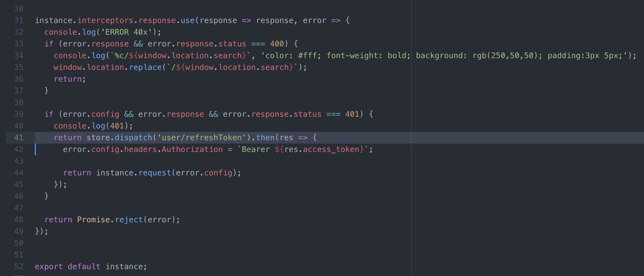Image resolution: width=644 pixels, height=276 pixels.
Task: Click line number 44 in the gutter
Action: point(19,173)
